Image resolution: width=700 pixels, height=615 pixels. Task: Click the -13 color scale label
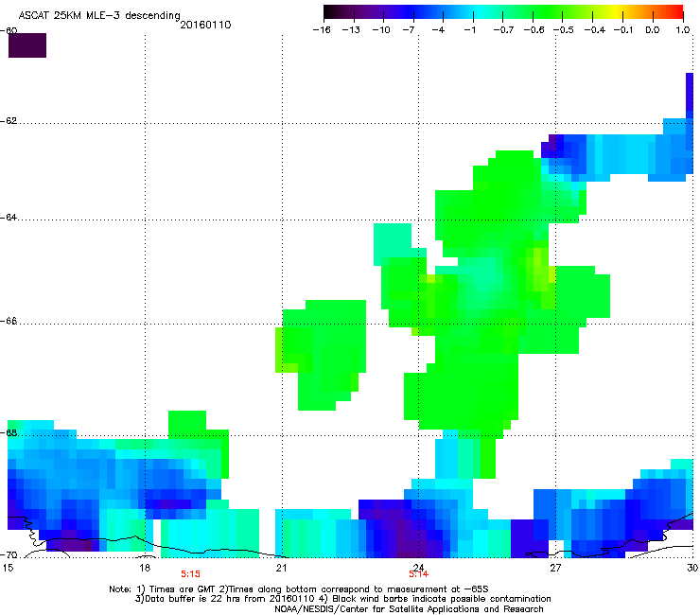(x=351, y=30)
